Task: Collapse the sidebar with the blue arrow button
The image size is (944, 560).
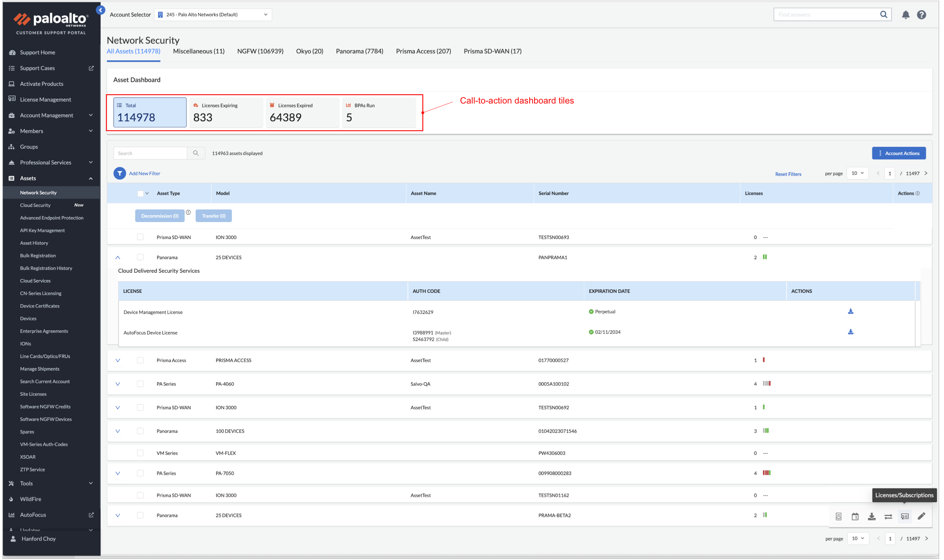Action: click(101, 10)
